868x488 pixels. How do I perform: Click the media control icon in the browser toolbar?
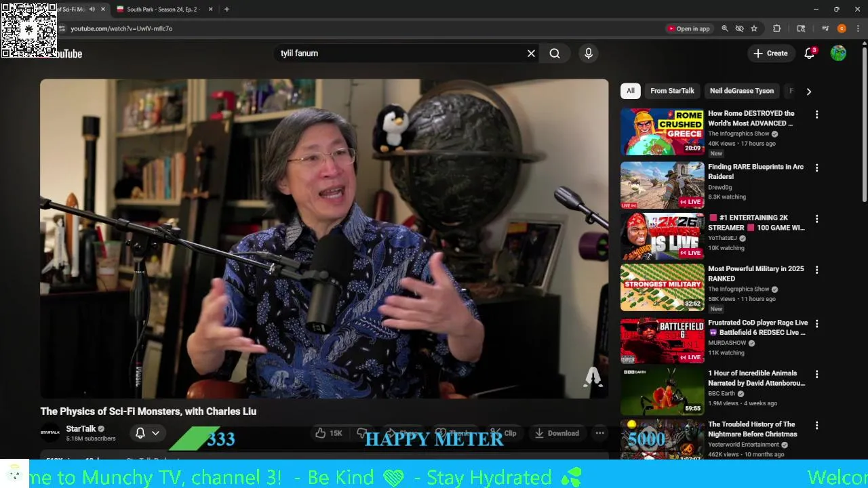coord(825,28)
